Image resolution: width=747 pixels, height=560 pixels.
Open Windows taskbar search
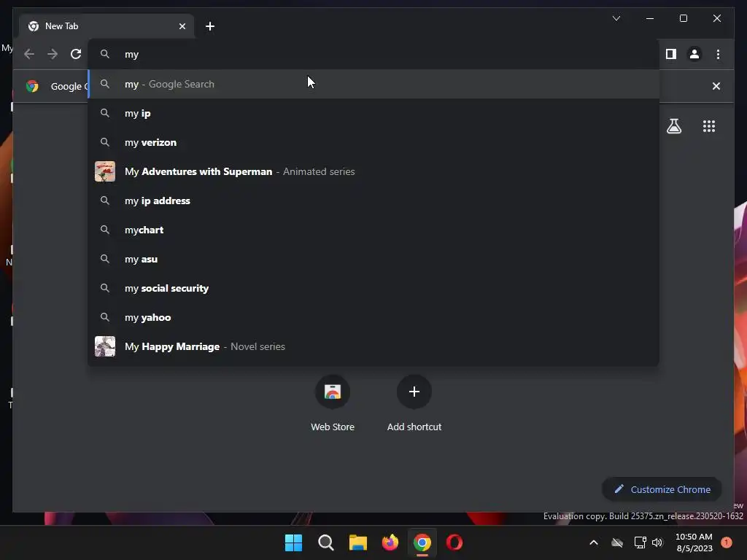click(326, 542)
